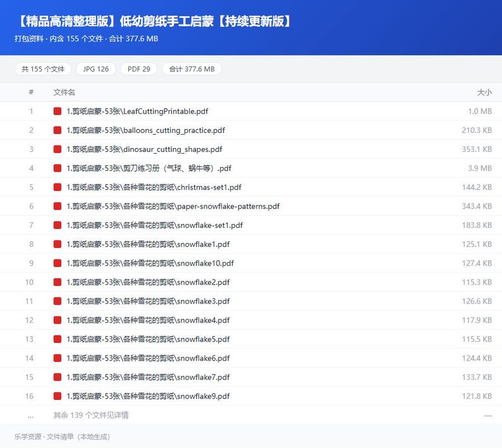Click the PDF icon next to snowflake1.pdf

58,244
